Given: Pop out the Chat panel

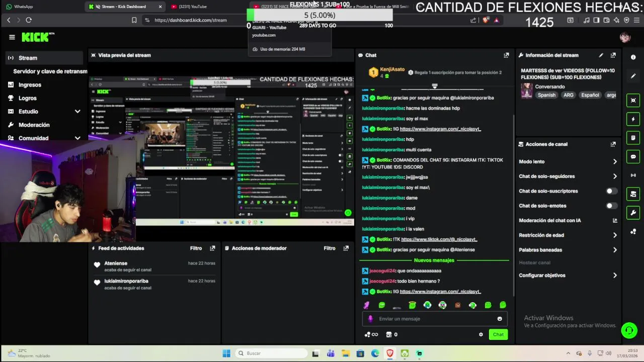Looking at the screenshot, I should point(506,55).
